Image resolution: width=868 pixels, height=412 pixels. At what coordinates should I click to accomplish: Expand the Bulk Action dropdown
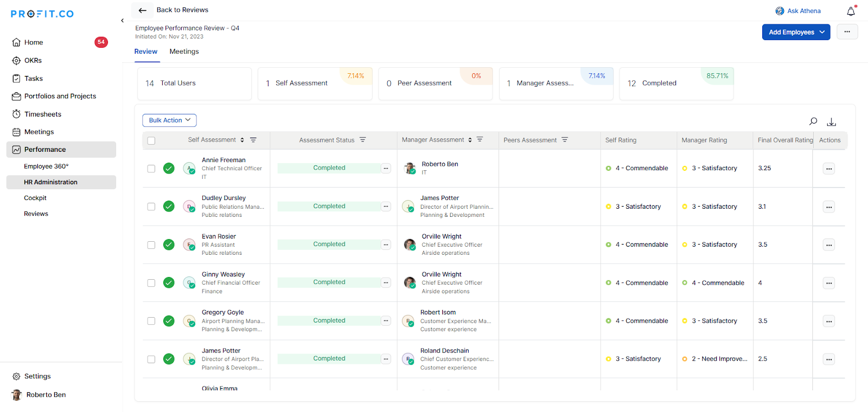tap(169, 120)
